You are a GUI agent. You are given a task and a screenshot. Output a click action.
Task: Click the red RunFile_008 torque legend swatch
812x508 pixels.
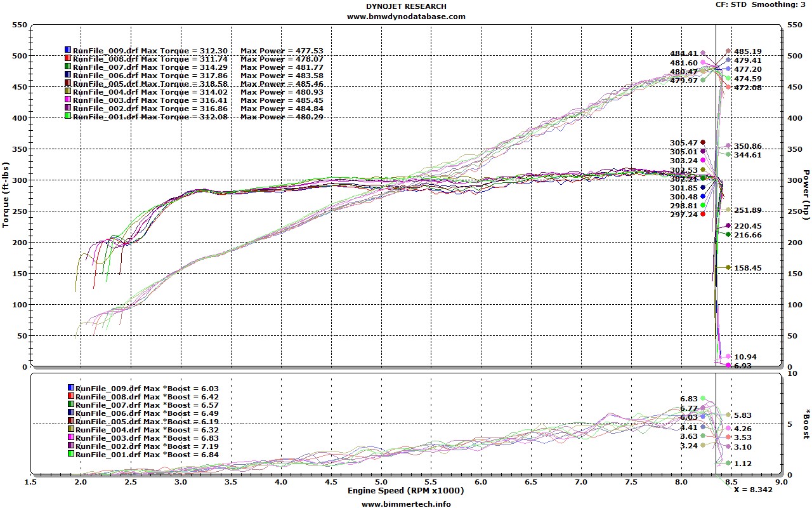point(67,58)
